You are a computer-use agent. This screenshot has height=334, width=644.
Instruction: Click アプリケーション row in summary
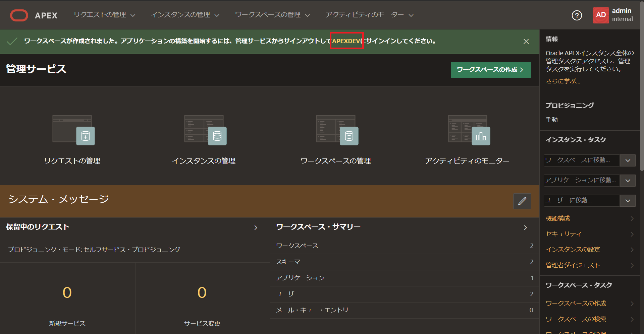point(405,278)
